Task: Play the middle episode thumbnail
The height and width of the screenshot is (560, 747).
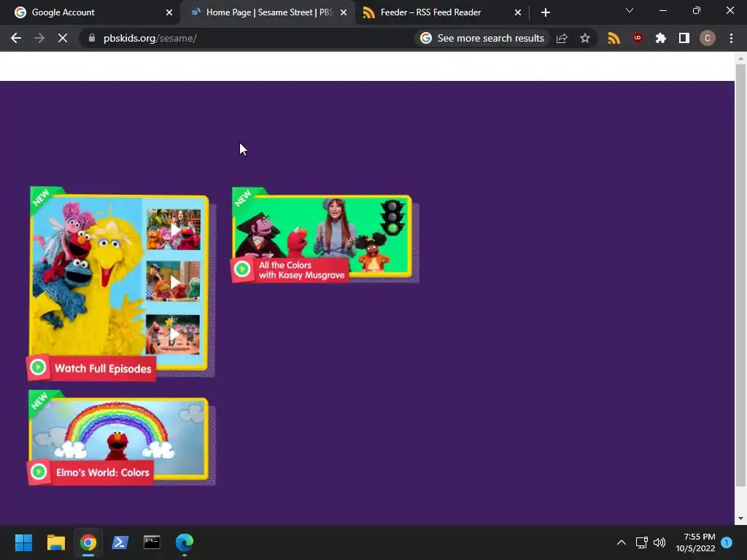Action: point(174,281)
